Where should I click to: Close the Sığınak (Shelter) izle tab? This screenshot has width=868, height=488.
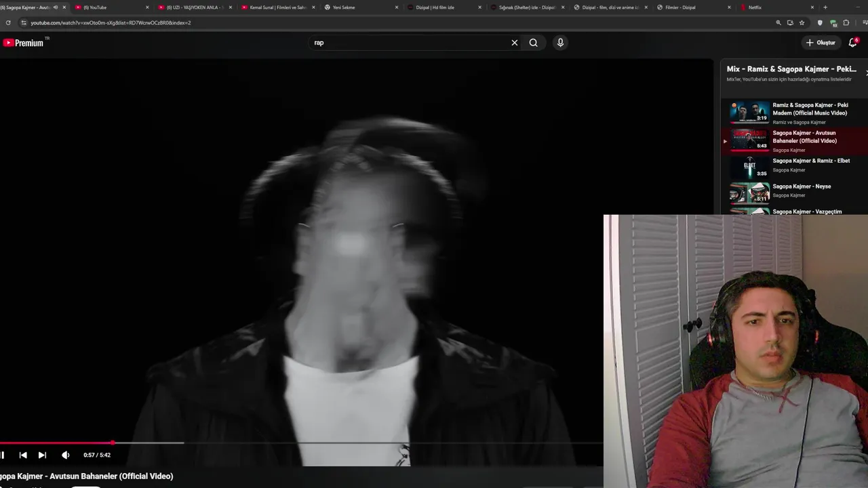tap(563, 7)
